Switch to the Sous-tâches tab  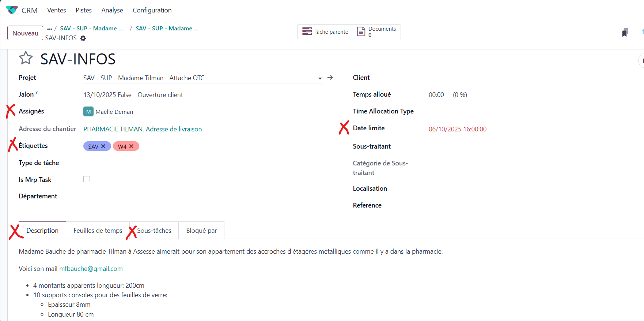tap(154, 231)
